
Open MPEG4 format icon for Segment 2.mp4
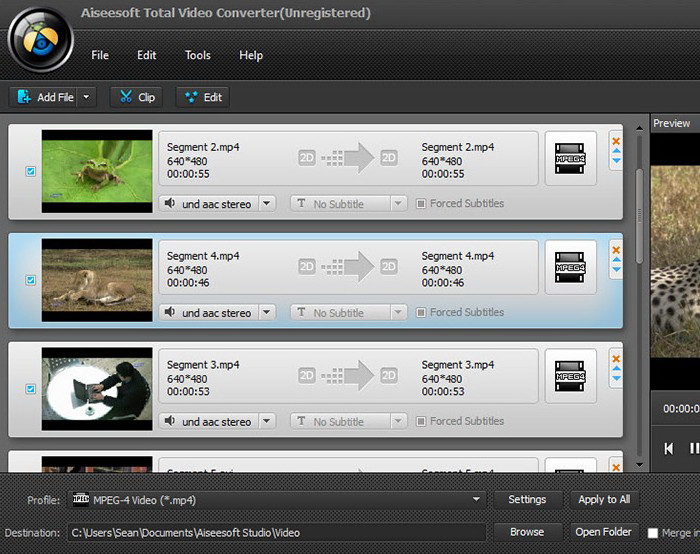point(570,158)
